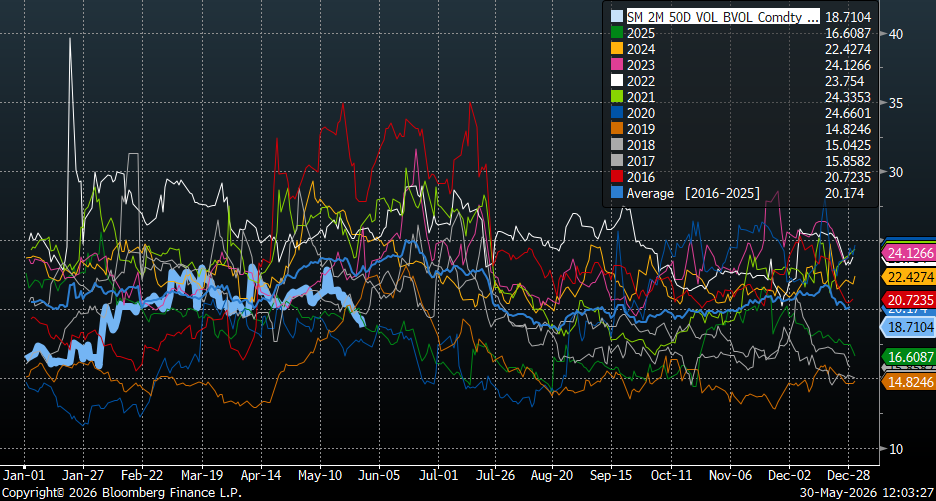Click the Sep-15 date label on x-axis
Image resolution: width=936 pixels, height=501 pixels.
pyautogui.click(x=611, y=474)
